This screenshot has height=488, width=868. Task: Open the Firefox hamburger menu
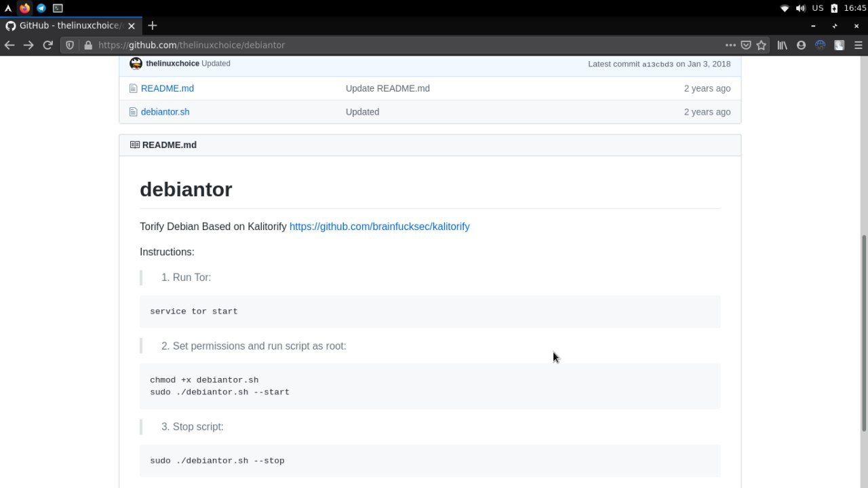[x=858, y=45]
